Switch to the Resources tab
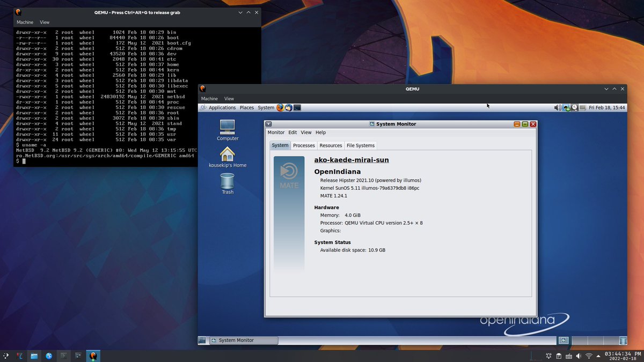This screenshot has width=644, height=362. 331,145
